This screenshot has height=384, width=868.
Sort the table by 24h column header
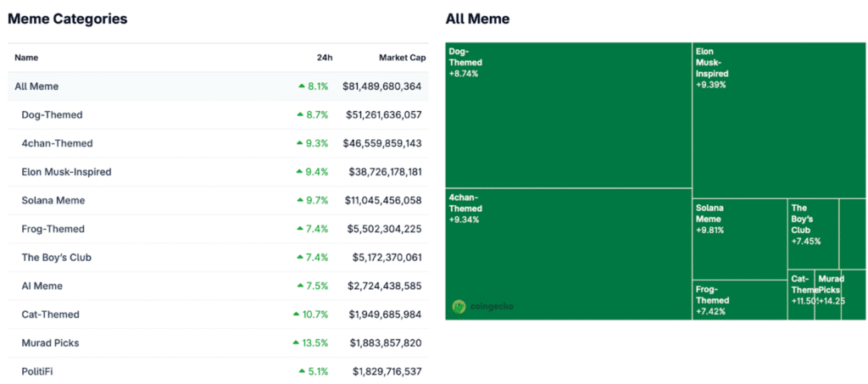[324, 58]
